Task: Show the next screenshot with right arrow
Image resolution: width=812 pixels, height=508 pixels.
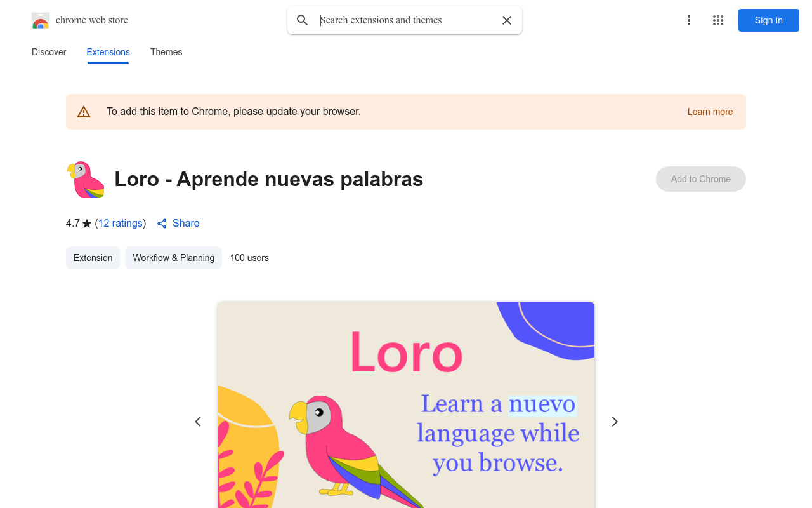Action: pos(614,422)
